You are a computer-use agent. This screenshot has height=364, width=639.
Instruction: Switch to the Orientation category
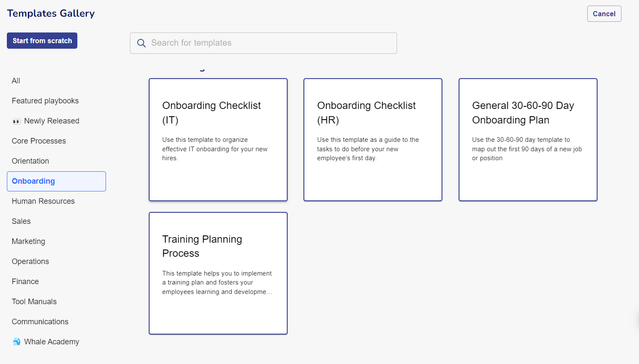click(x=30, y=161)
